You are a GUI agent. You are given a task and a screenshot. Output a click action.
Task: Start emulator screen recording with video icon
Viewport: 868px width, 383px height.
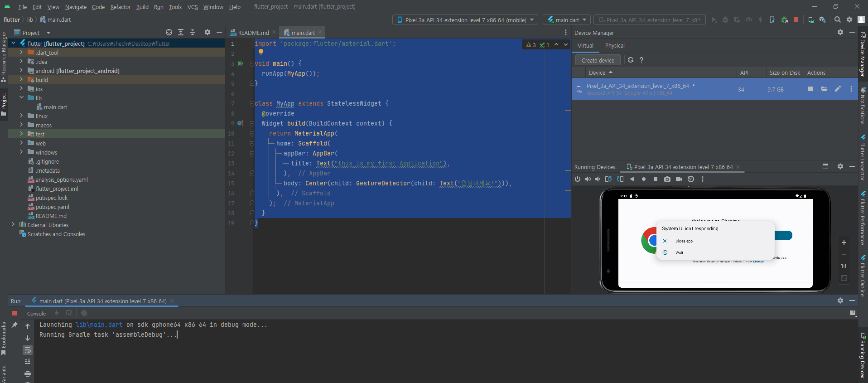(x=679, y=179)
